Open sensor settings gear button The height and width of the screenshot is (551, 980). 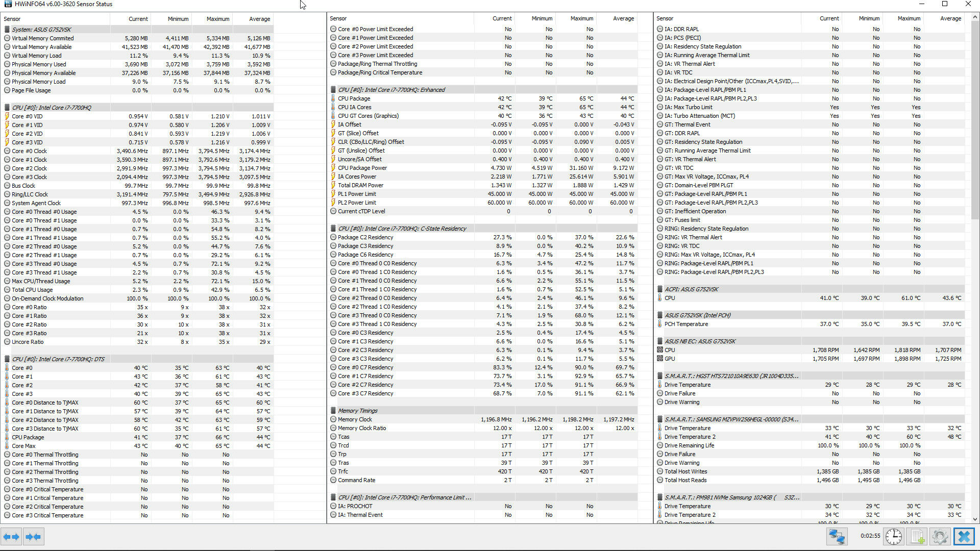pyautogui.click(x=940, y=537)
